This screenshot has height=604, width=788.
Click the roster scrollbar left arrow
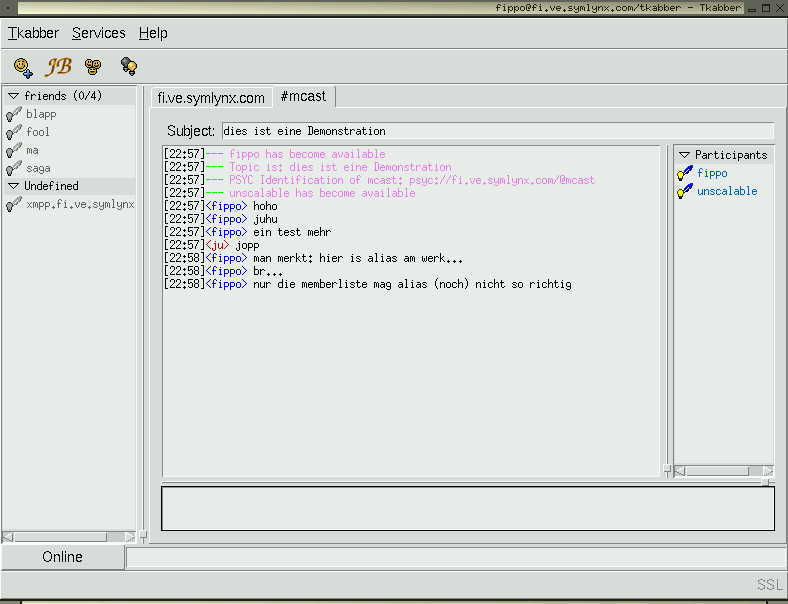coord(8,537)
